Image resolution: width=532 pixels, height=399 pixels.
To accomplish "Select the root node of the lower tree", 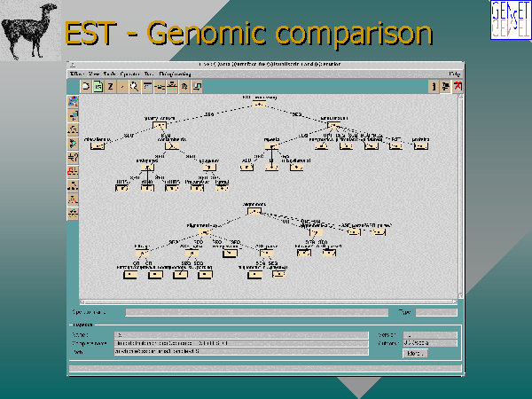I will 255,211.
